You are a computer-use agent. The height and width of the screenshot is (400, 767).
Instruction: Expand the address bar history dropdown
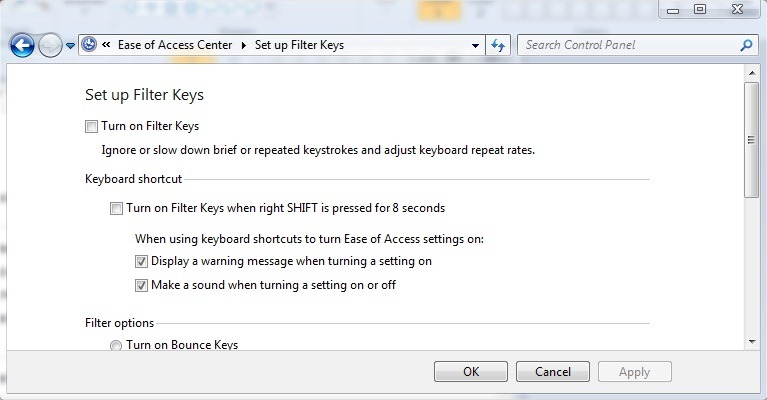coord(476,46)
